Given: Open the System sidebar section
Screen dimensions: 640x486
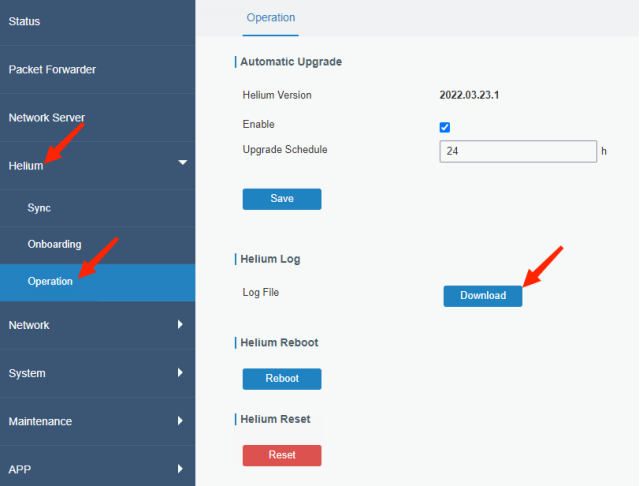Looking at the screenshot, I should point(98,373).
